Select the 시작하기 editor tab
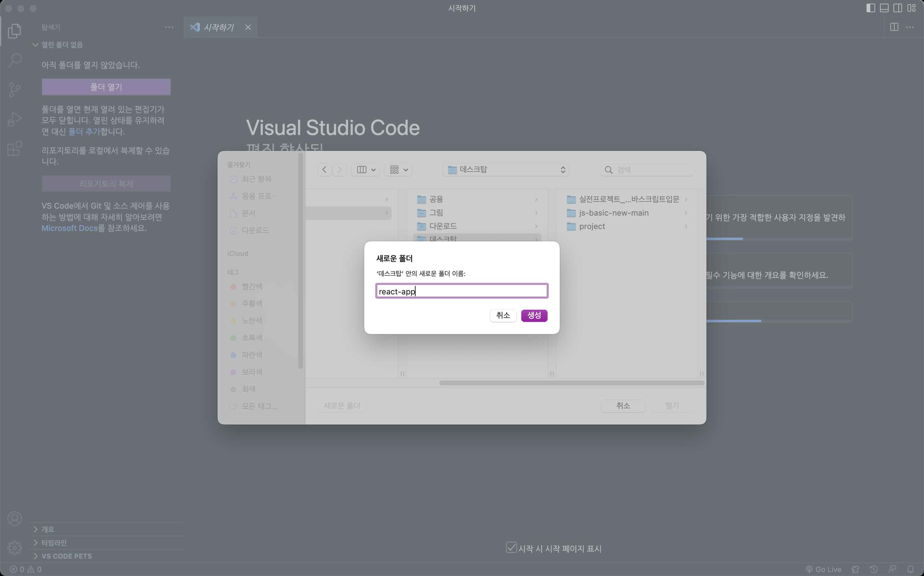Image resolution: width=924 pixels, height=576 pixels. 220,27
